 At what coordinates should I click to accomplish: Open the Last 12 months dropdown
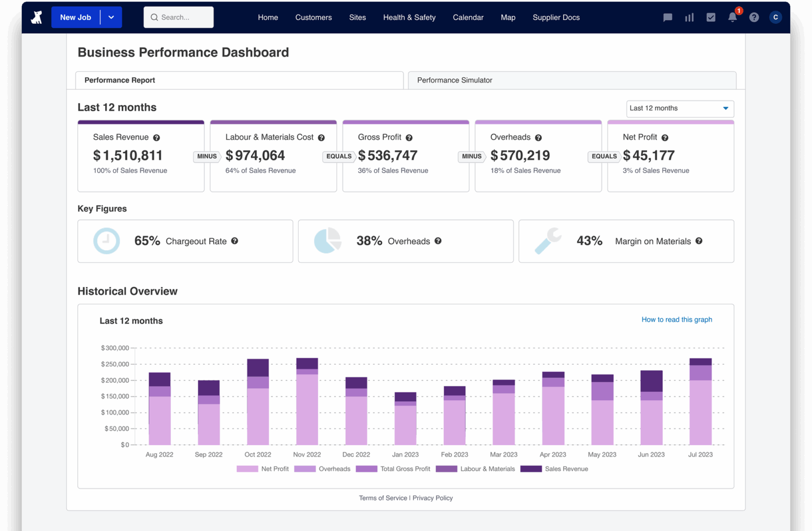coord(680,108)
